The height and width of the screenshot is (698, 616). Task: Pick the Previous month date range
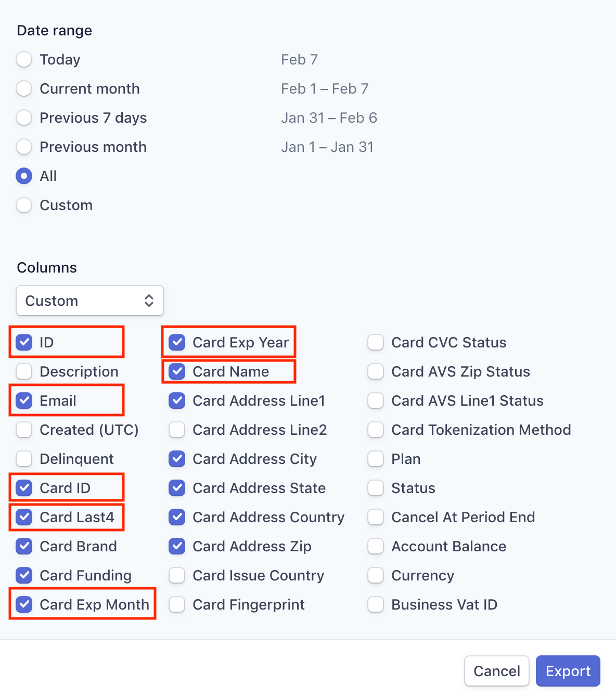(x=24, y=147)
